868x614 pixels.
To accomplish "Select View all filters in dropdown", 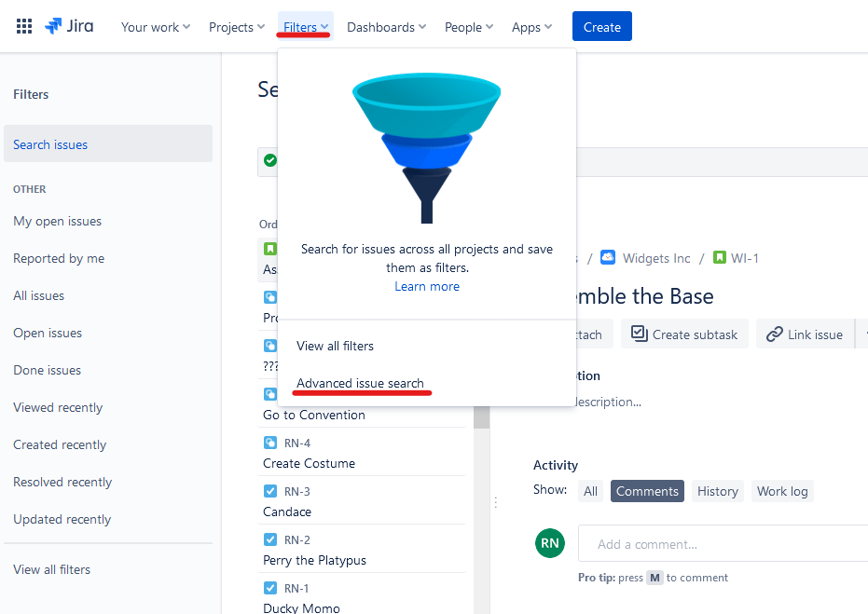I will [x=335, y=346].
